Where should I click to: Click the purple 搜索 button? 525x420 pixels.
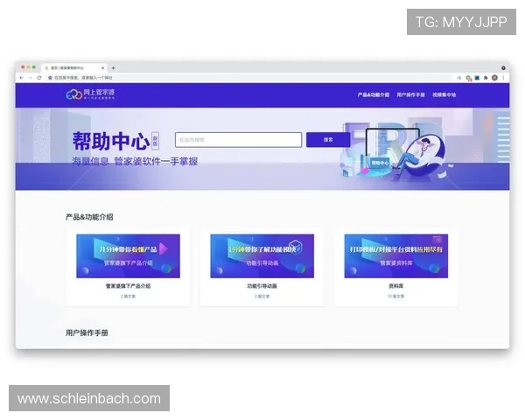(x=328, y=140)
